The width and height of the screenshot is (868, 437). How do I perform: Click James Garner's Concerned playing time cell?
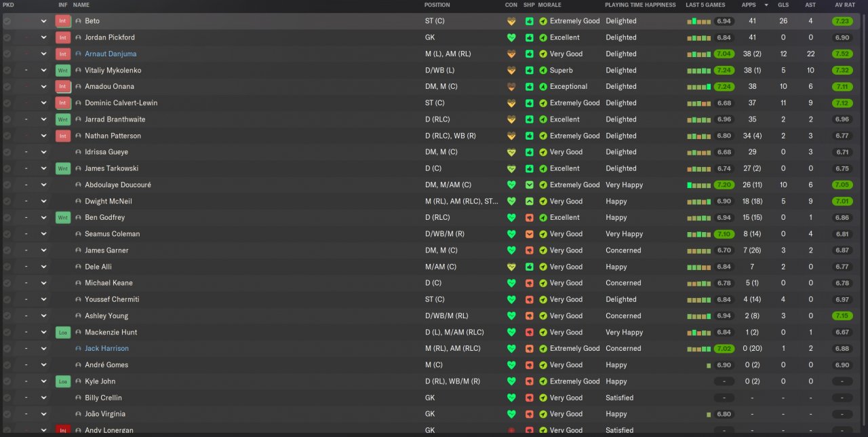pos(623,250)
